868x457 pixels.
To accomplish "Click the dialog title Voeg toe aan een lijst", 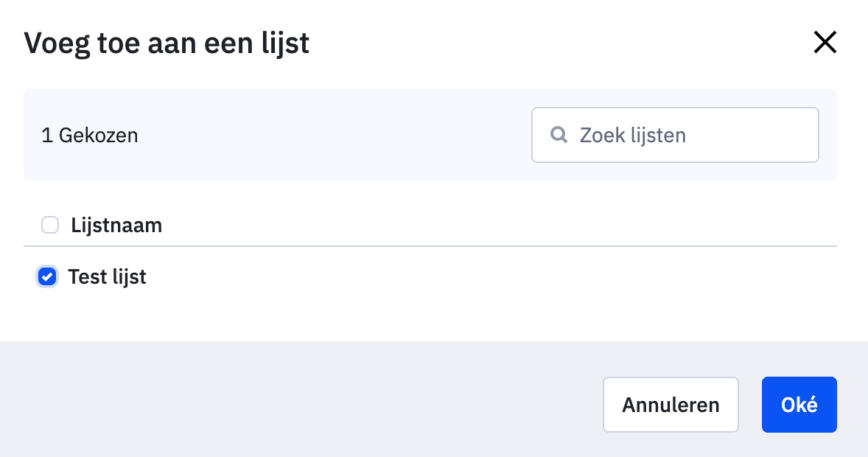I will pos(167,43).
